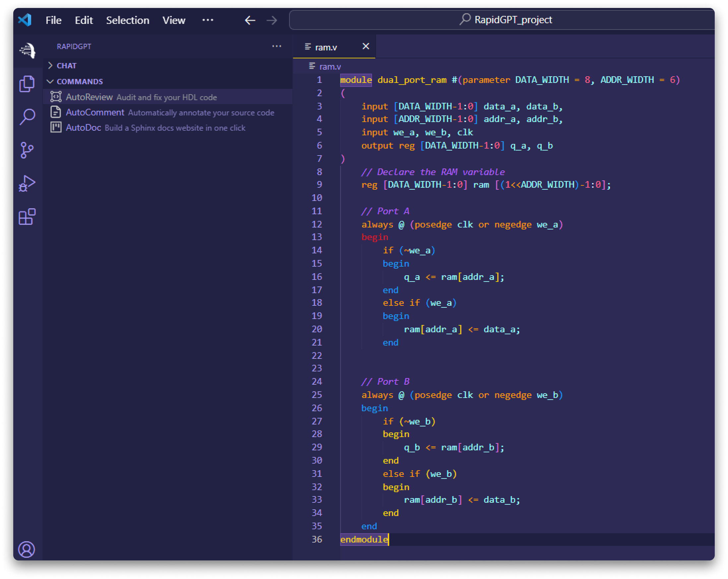The image size is (728, 579).
Task: Click the '// Port A' comment
Action: [x=385, y=211]
